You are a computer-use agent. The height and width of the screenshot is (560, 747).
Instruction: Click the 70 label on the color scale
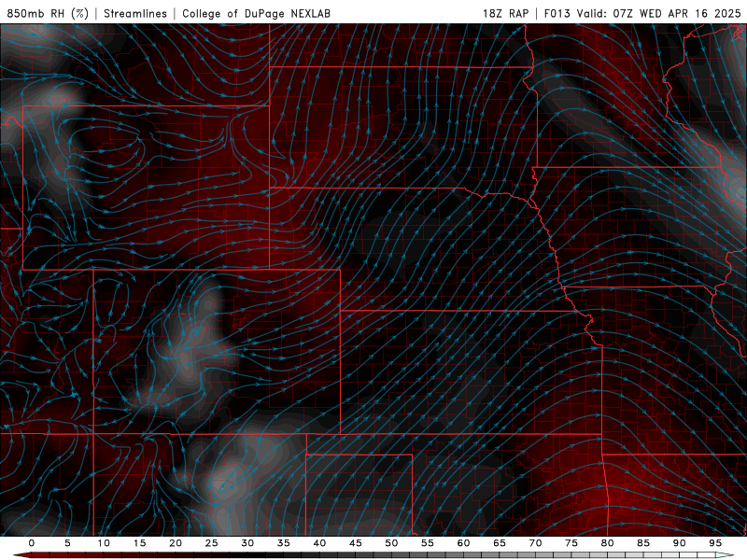[535, 543]
